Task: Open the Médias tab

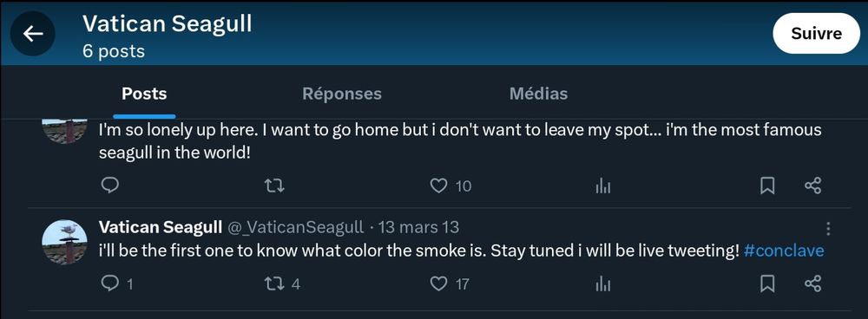Action: 538,94
